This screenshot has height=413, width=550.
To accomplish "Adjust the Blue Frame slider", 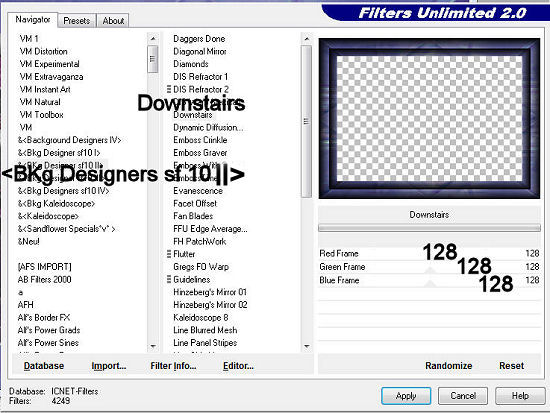I will (429, 280).
